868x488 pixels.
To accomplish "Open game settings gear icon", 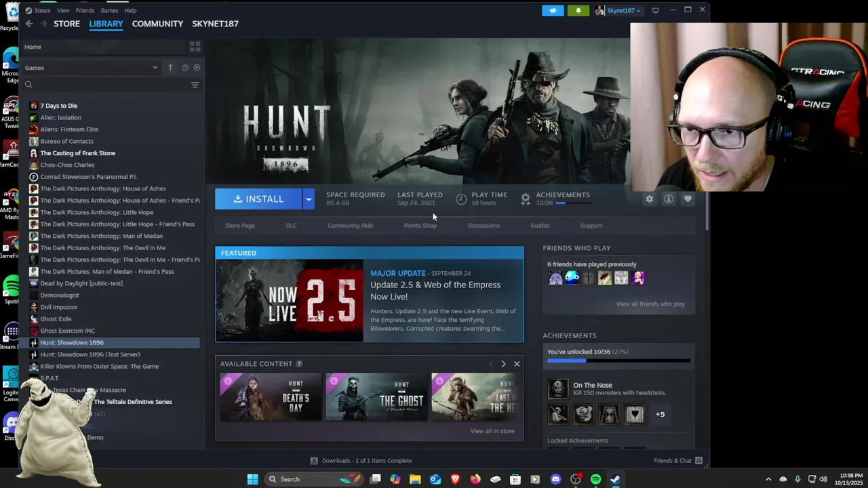I will [649, 199].
